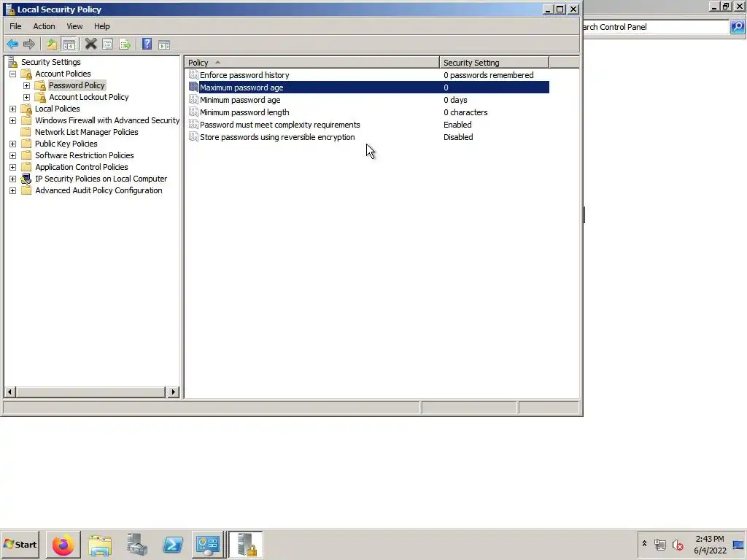Launch PowerShell from the taskbar
Viewport: 747px width, 560px height.
pos(172,545)
